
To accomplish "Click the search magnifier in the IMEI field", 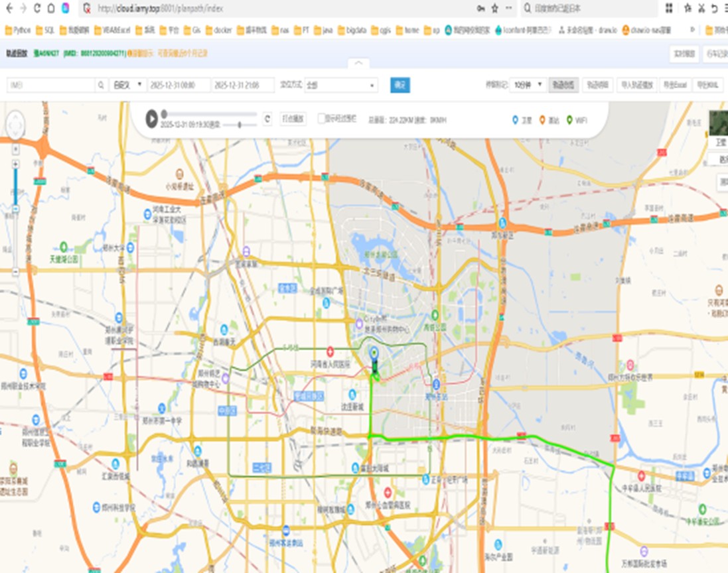I will 101,85.
